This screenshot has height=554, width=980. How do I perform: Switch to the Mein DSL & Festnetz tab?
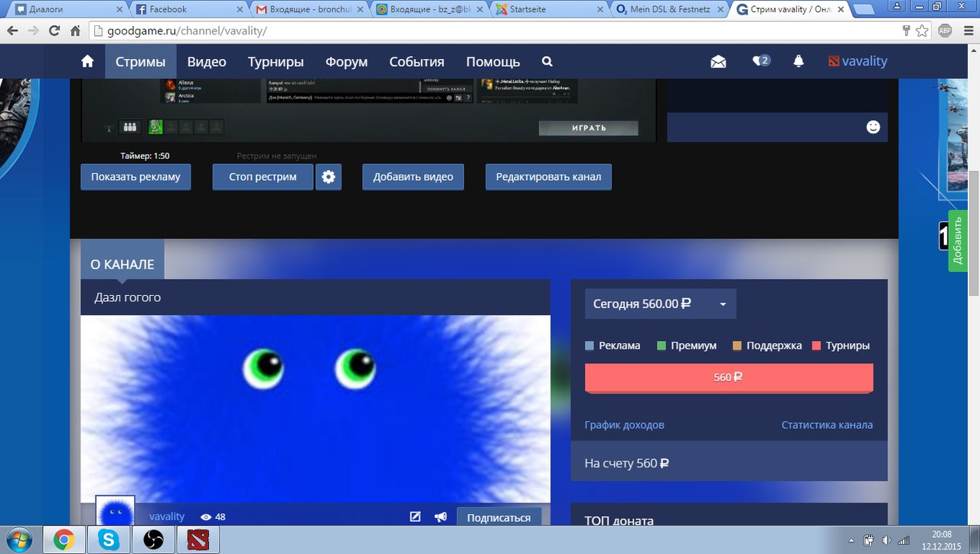coord(668,9)
